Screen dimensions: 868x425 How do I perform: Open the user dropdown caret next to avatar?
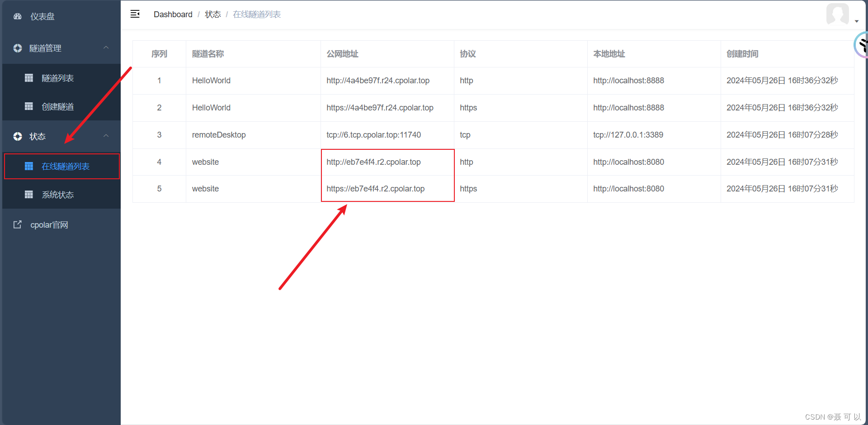tap(857, 21)
